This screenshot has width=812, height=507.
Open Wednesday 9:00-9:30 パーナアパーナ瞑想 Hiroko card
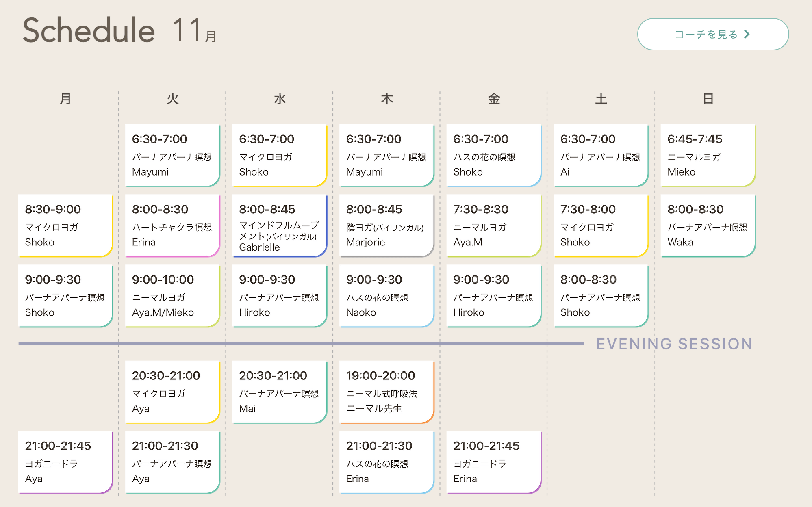[x=280, y=296]
